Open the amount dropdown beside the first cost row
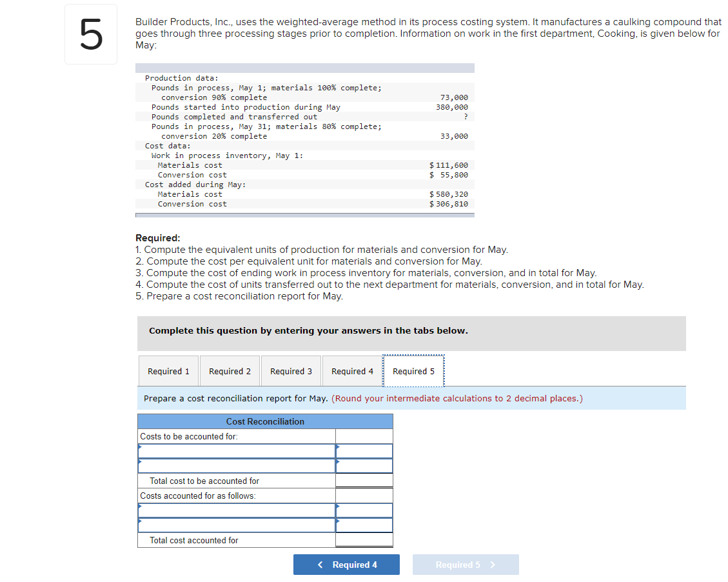This screenshot has width=728, height=582. pyautogui.click(x=363, y=450)
